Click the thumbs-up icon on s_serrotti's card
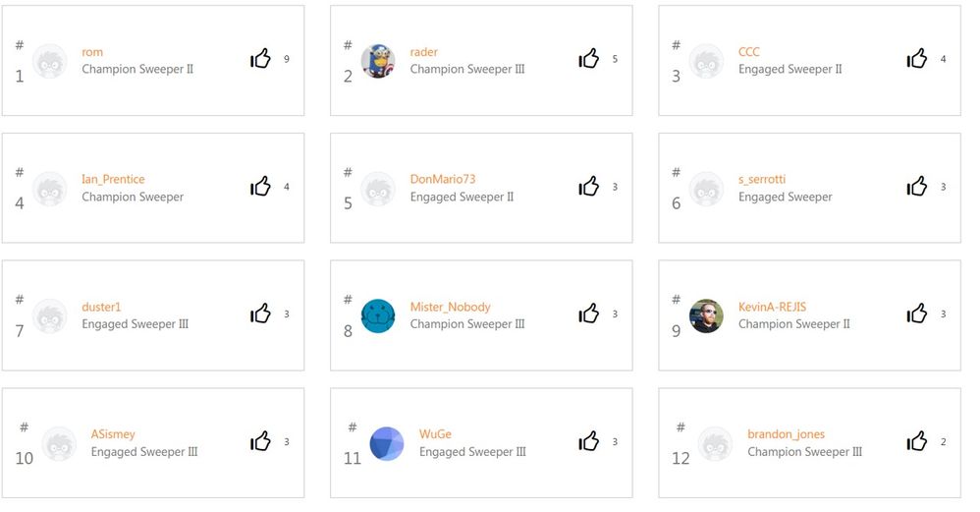The image size is (980, 512). (x=917, y=187)
